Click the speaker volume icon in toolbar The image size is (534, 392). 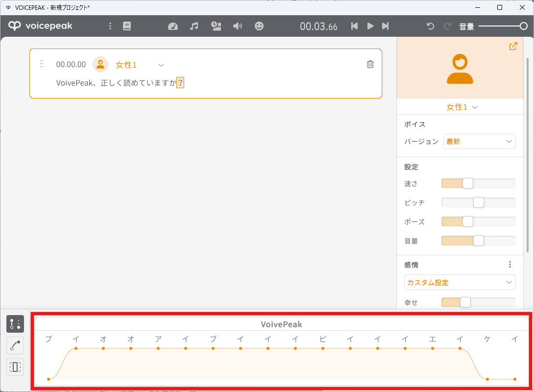(x=238, y=26)
